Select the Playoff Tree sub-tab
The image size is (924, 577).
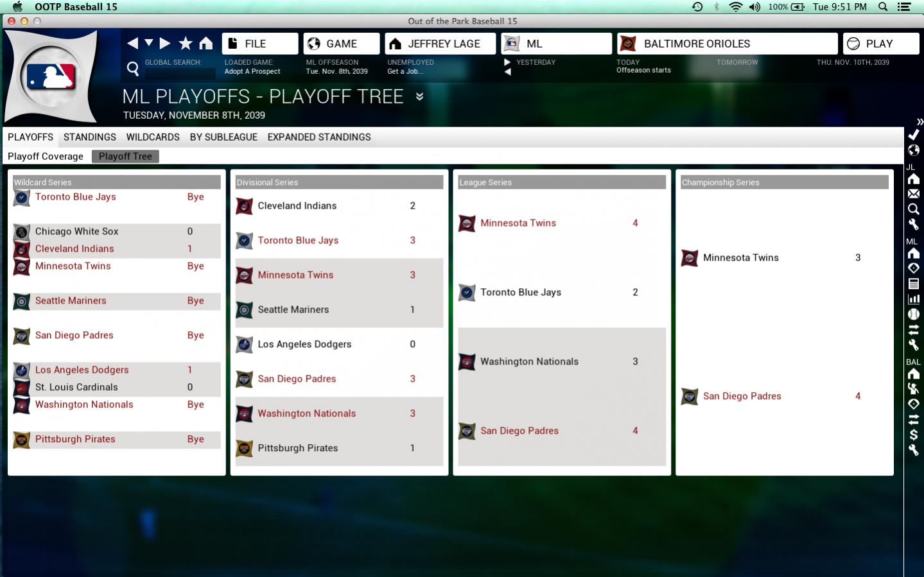tap(125, 156)
